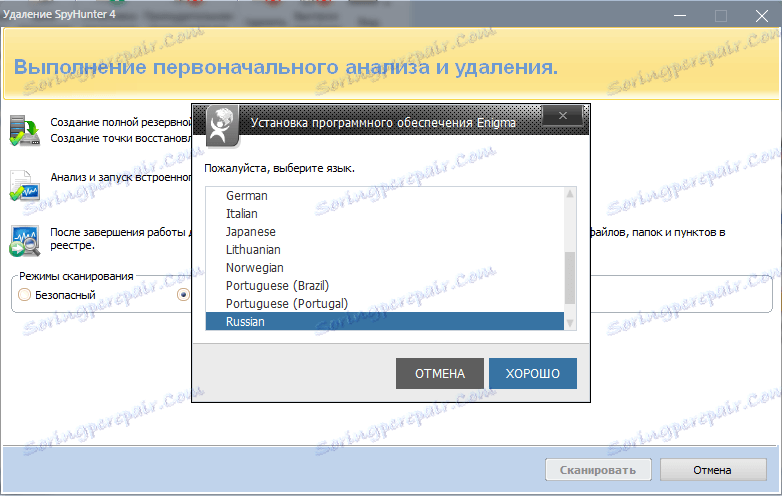Image resolution: width=782 pixels, height=496 pixels.
Task: Choose Portuguese (Brazil) from the language list
Action: 385,285
